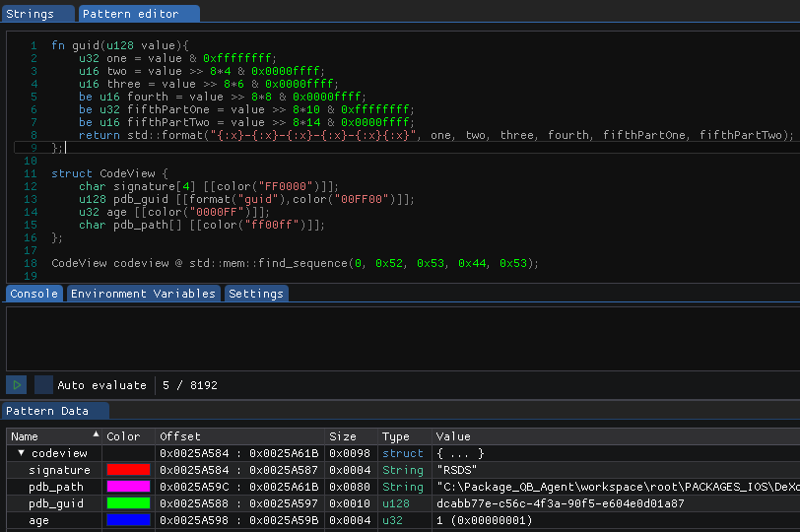This screenshot has width=800, height=532.
Task: Click line number 9 in the gutter
Action: coord(33,148)
